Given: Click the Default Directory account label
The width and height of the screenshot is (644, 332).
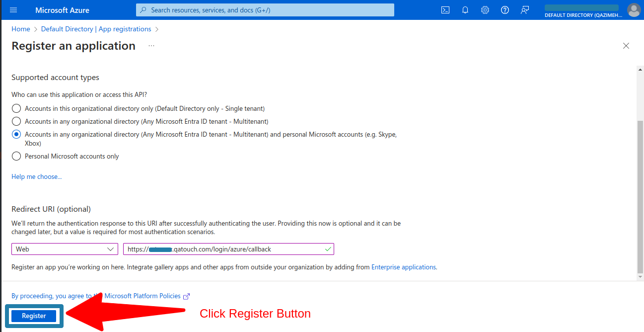Looking at the screenshot, I should coord(583,15).
